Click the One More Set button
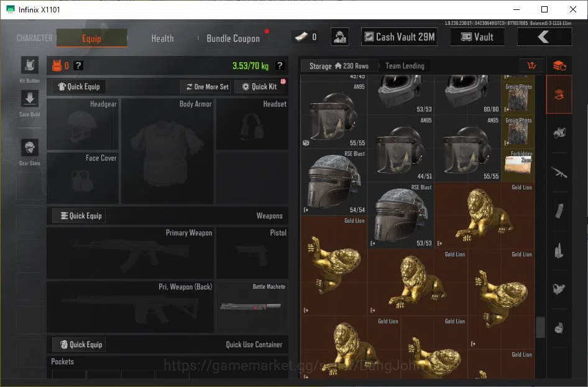 207,86
